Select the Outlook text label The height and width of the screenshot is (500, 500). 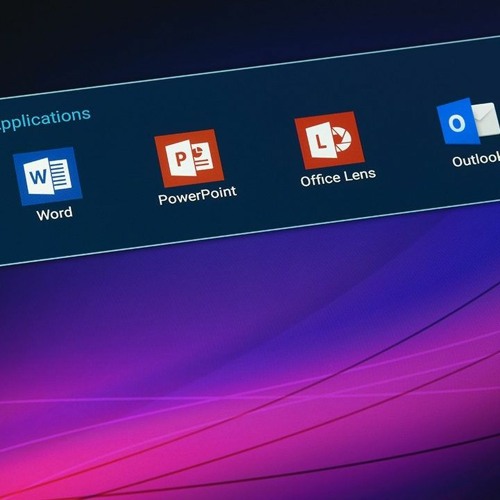point(476,159)
